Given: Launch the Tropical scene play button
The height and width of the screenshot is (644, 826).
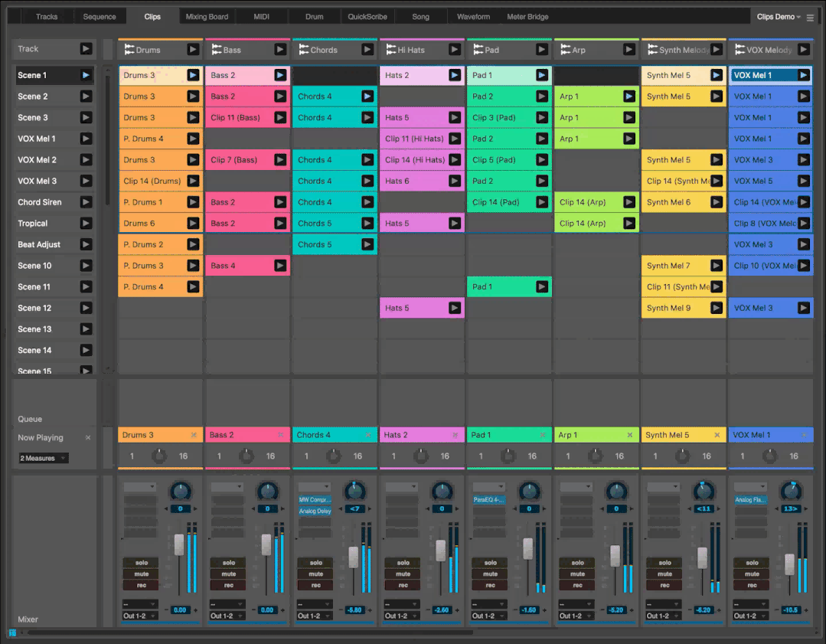Looking at the screenshot, I should click(x=86, y=224).
